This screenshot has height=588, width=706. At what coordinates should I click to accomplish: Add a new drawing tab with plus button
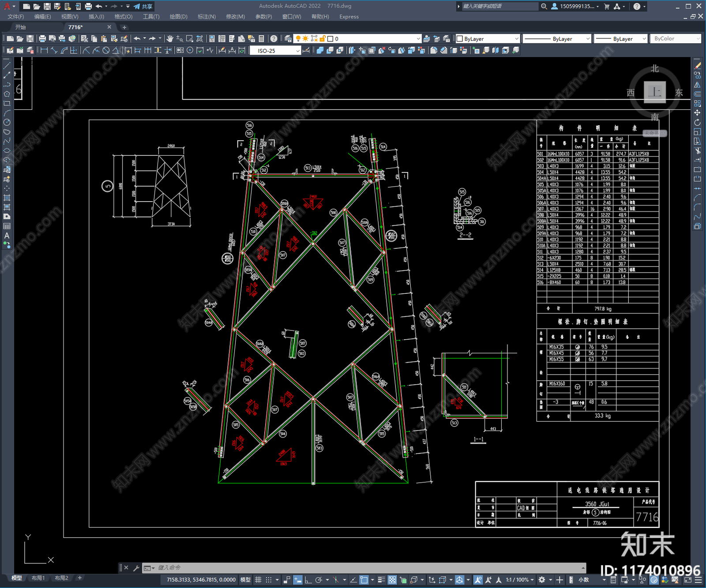(124, 27)
